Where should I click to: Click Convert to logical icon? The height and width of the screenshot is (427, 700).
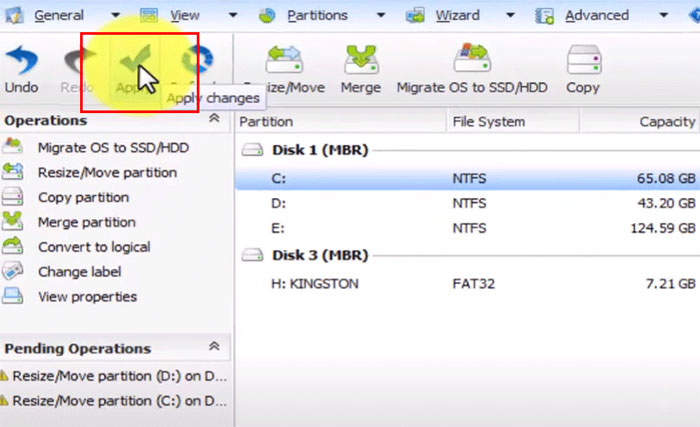point(12,246)
